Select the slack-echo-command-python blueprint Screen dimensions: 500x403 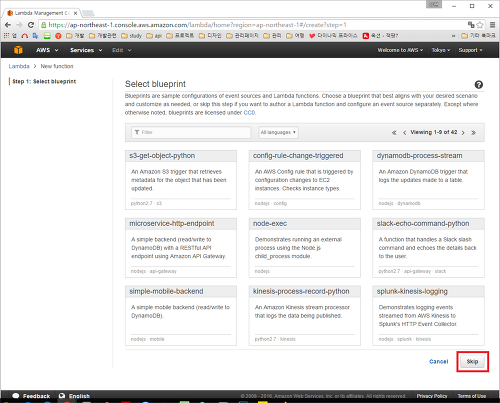pyautogui.click(x=428, y=248)
